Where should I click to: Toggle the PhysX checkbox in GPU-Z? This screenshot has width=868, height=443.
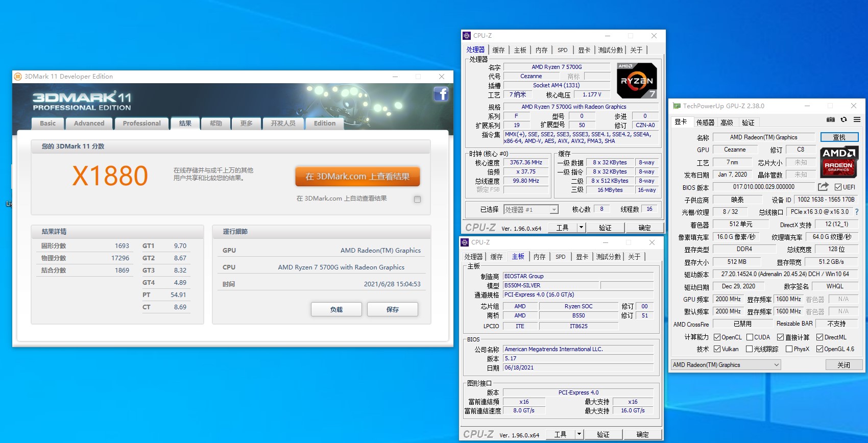(789, 349)
